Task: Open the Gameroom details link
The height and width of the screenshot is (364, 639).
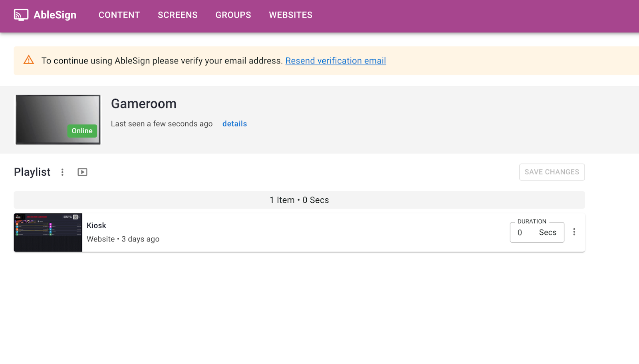Action: (234, 124)
